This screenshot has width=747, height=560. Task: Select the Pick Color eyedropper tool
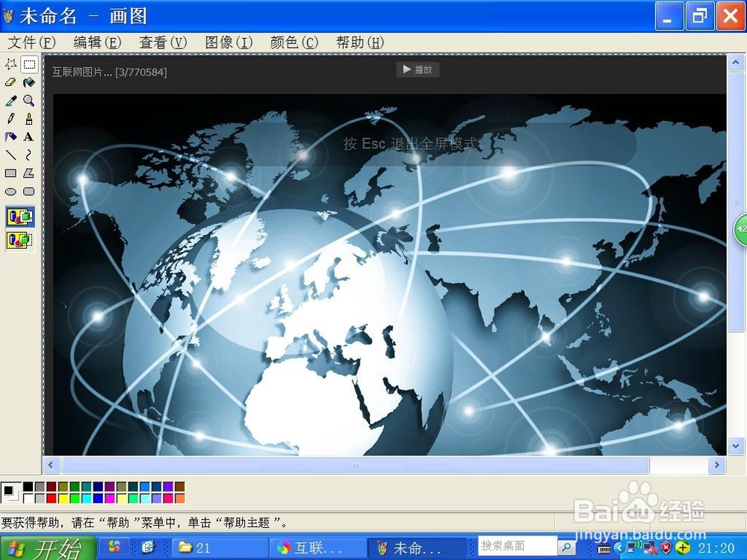coord(10,101)
